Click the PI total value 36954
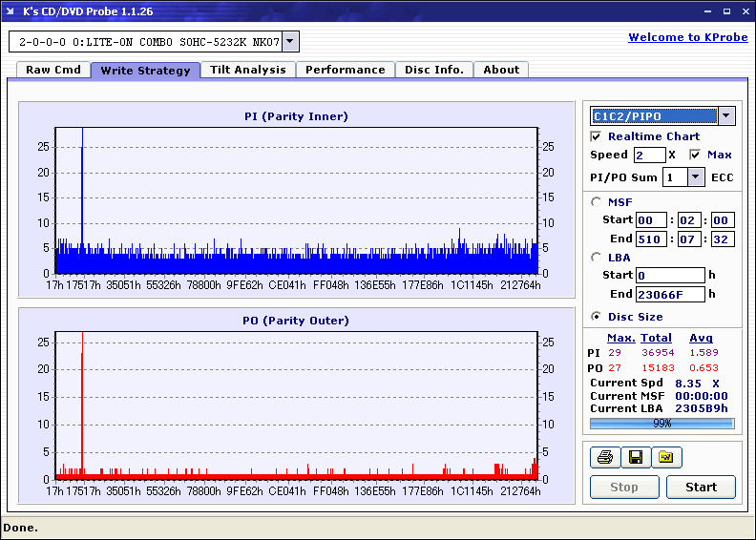 658,353
